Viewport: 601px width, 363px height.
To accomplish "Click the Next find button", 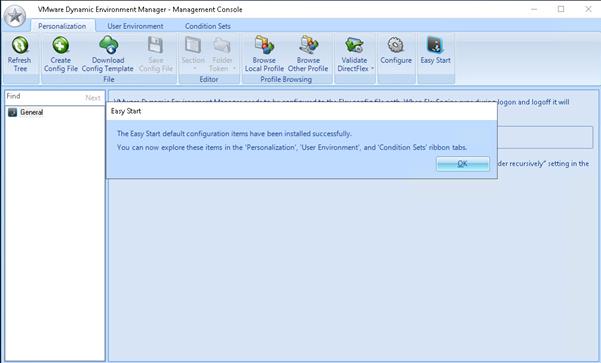I will pyautogui.click(x=93, y=98).
